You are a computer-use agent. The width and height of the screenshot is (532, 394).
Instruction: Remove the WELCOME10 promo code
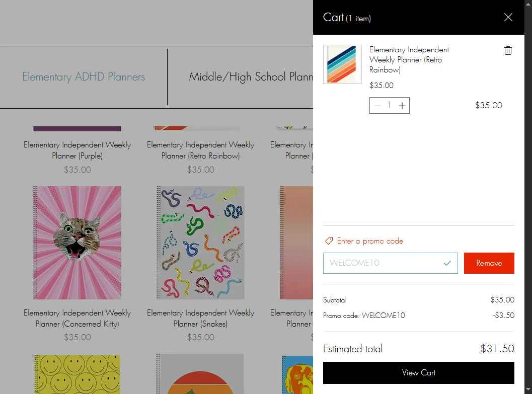pyautogui.click(x=489, y=263)
